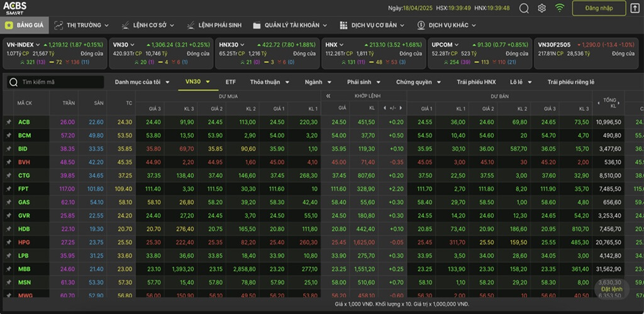Expand the VN30 index card dropdown
The height and width of the screenshot is (314, 644).
point(133,45)
